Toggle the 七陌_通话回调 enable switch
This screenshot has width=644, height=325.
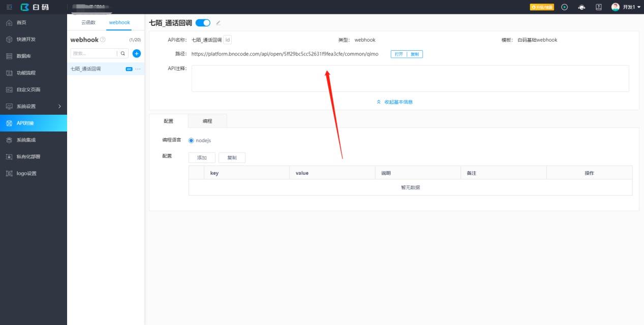[203, 23]
